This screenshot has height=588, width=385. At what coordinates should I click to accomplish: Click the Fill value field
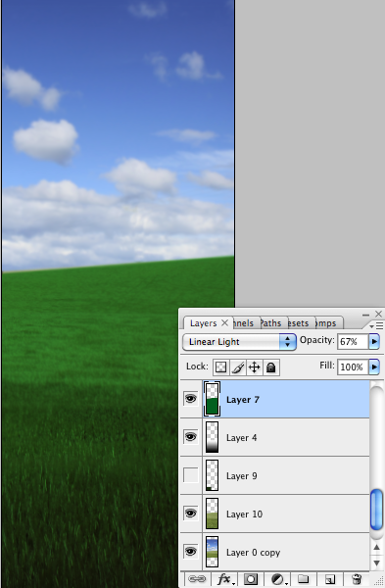point(353,367)
